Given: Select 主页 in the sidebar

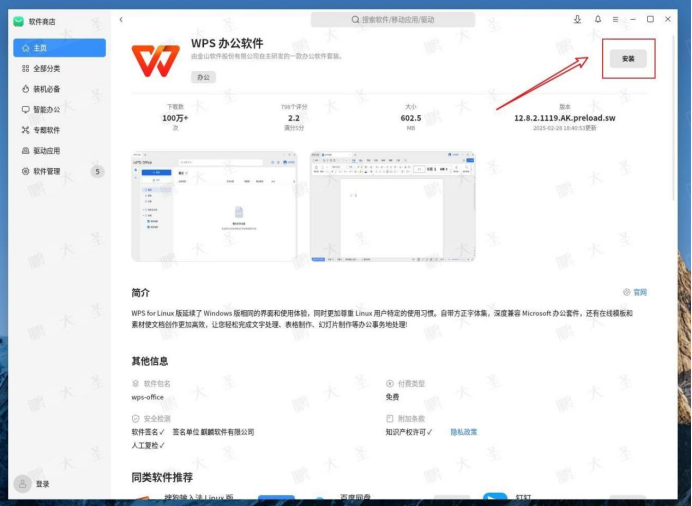Looking at the screenshot, I should click(60, 48).
